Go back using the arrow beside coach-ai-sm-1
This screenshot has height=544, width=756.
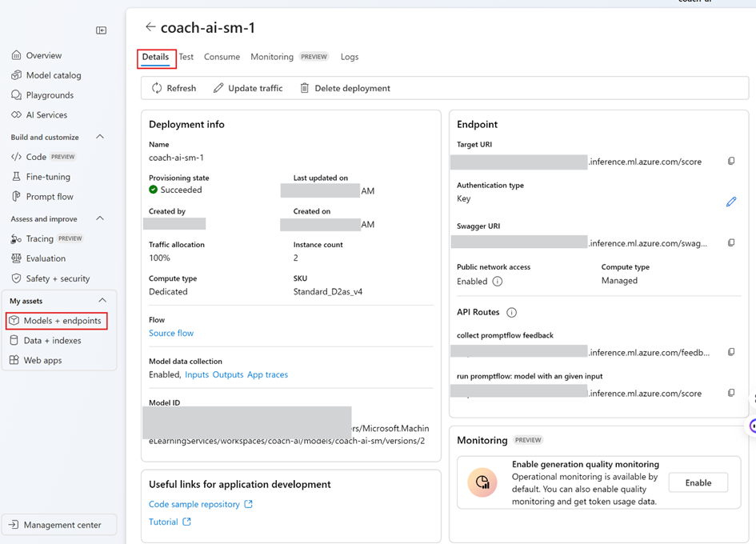click(150, 27)
